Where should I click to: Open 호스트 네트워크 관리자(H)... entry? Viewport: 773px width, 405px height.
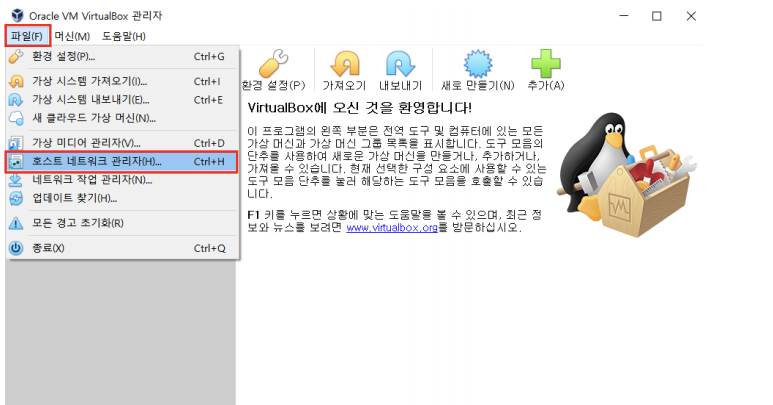[x=121, y=162]
